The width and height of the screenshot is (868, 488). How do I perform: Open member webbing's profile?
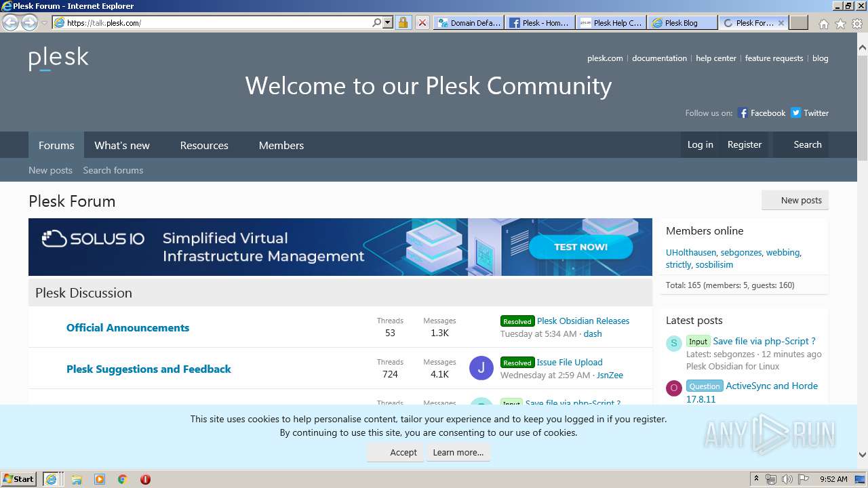point(783,252)
